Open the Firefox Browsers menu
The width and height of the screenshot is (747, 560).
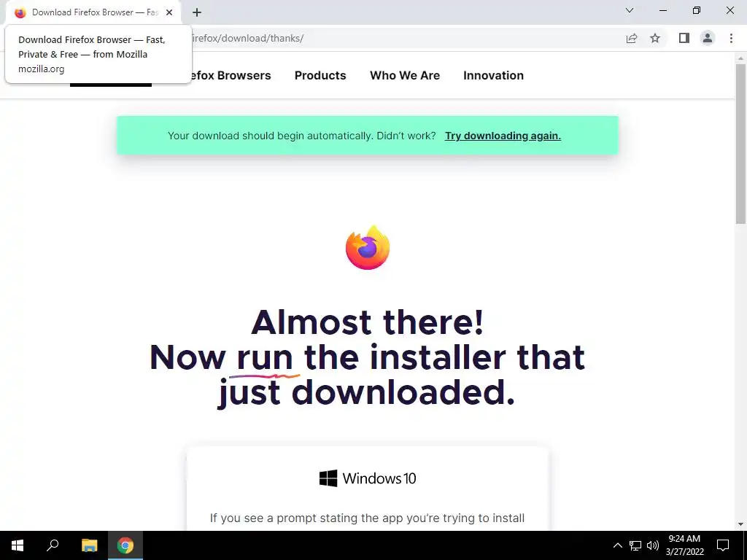[x=231, y=75]
